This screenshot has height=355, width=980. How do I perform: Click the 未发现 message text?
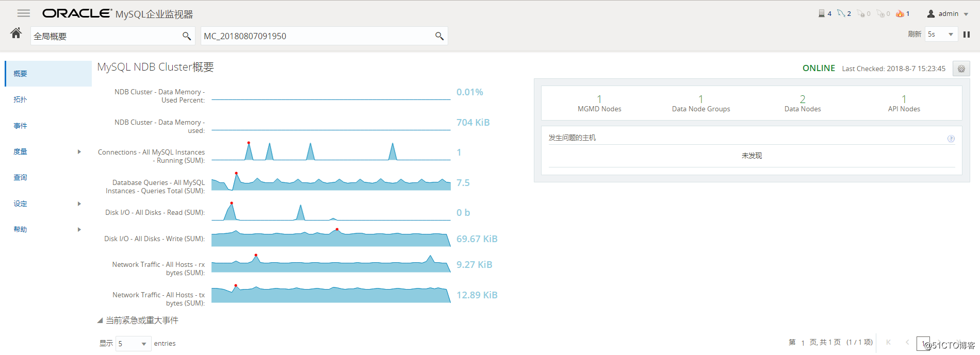pyautogui.click(x=752, y=156)
